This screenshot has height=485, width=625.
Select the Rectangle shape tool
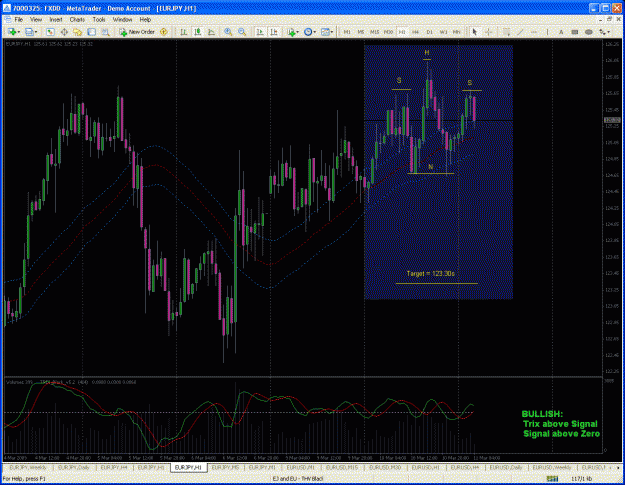574,32
